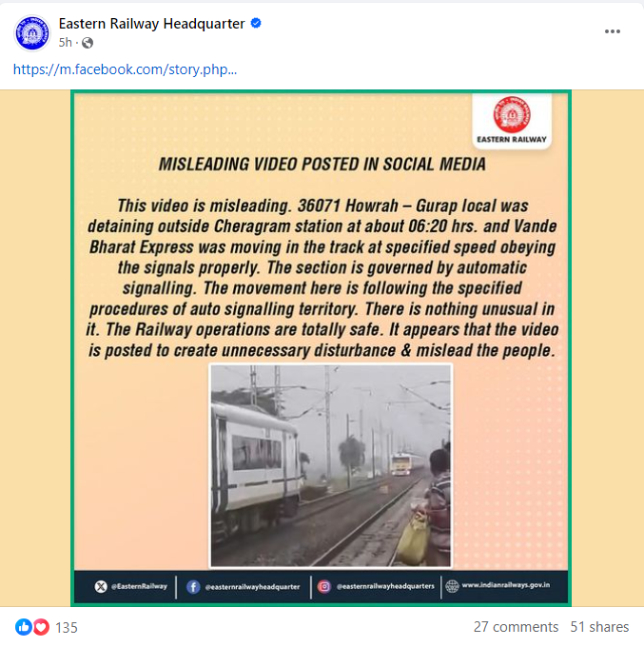The width and height of the screenshot is (644, 647).
Task: Click the web globe icon near indianrailways.gov.in
Action: [452, 586]
